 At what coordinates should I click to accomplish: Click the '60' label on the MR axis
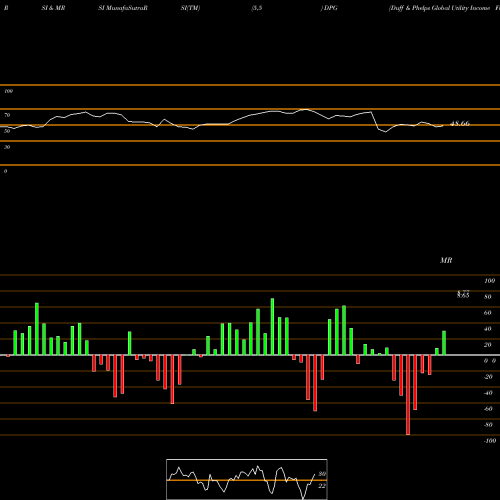click(488, 313)
